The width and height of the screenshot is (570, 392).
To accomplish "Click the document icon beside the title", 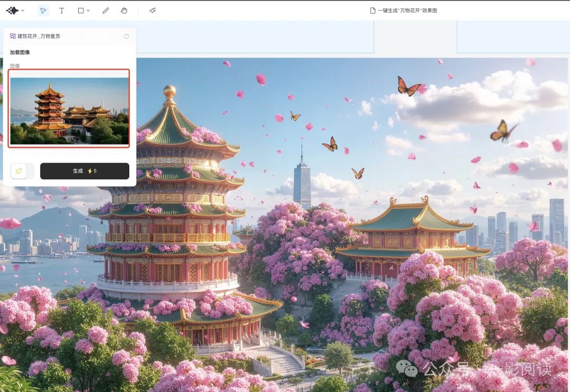I will 373,11.
